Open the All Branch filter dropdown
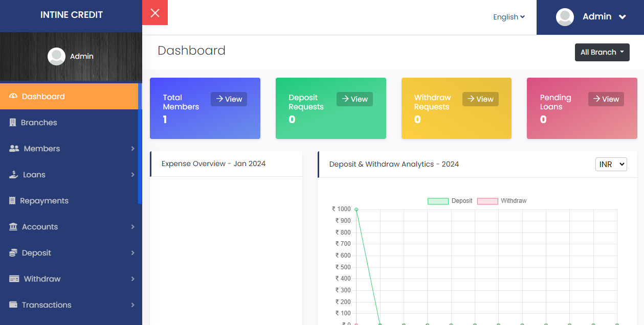 click(602, 52)
